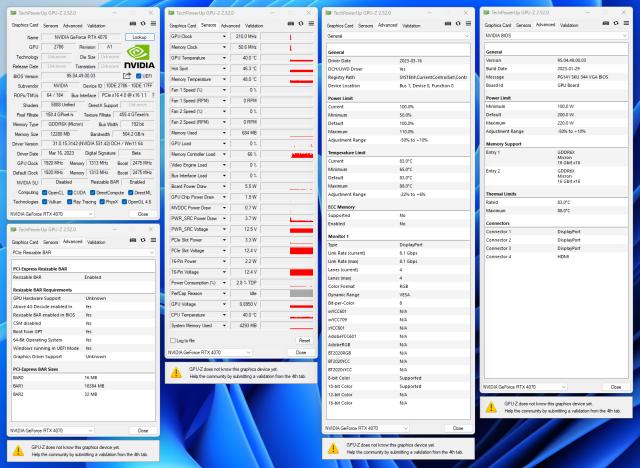This screenshot has height=468, width=640.
Task: Open the Sensors window hamburger menu
Action: (311, 24)
